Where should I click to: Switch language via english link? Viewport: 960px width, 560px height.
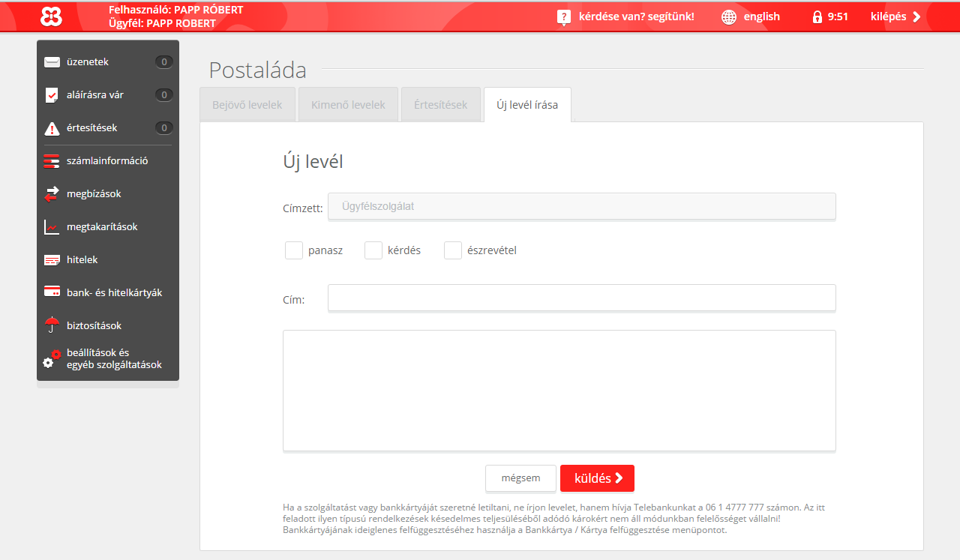[x=762, y=16]
